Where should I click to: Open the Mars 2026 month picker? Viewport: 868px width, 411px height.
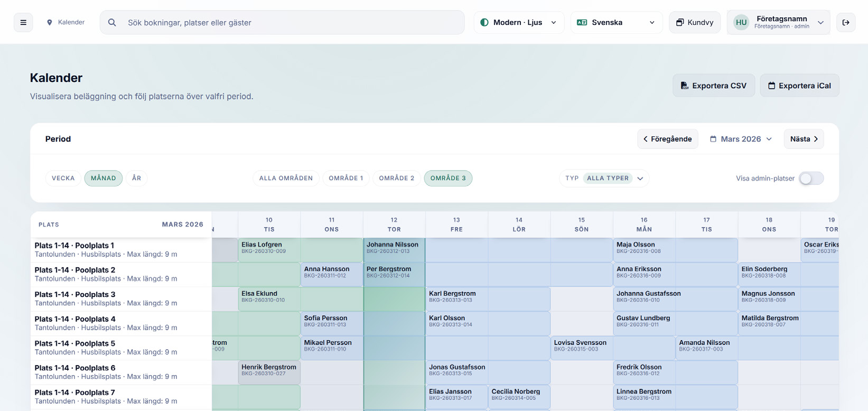[x=741, y=139]
